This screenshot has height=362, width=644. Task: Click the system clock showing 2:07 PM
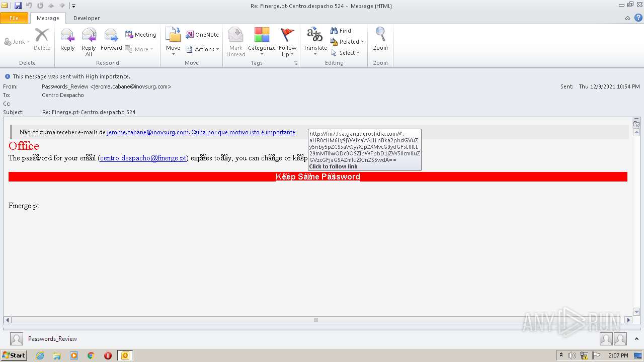(x=618, y=355)
